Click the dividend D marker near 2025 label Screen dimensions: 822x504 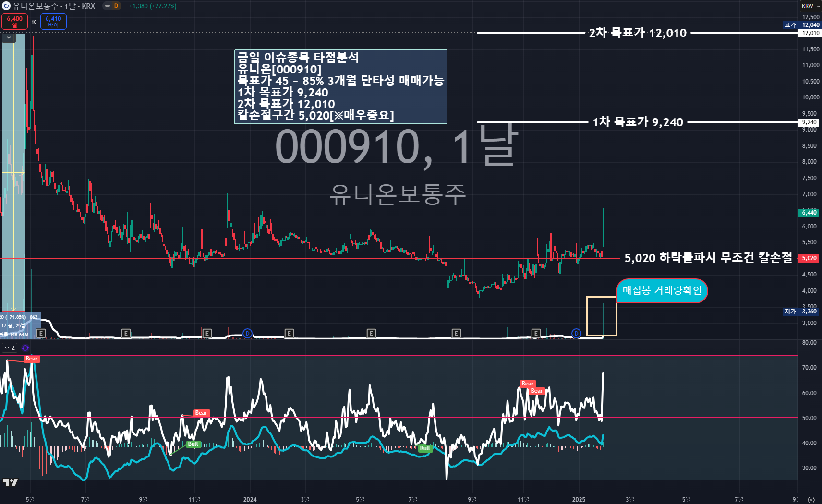(576, 333)
